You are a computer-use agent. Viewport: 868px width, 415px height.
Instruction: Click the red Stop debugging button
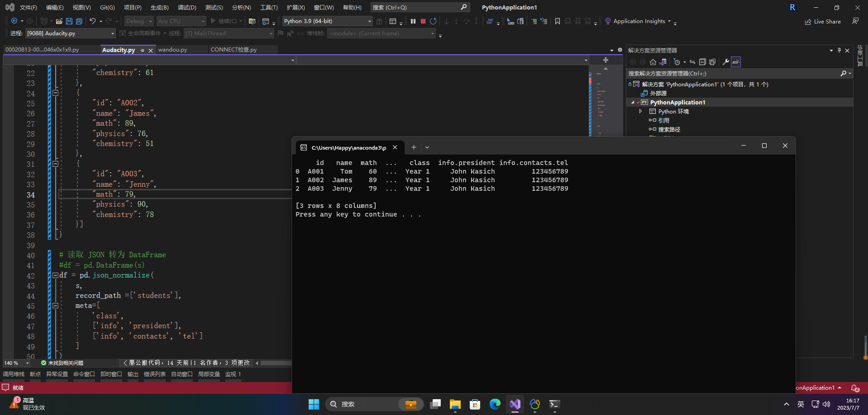pos(423,21)
